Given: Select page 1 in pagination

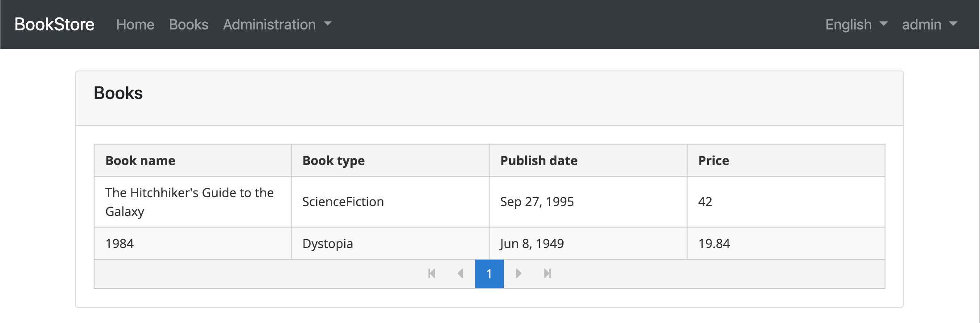Looking at the screenshot, I should point(489,273).
